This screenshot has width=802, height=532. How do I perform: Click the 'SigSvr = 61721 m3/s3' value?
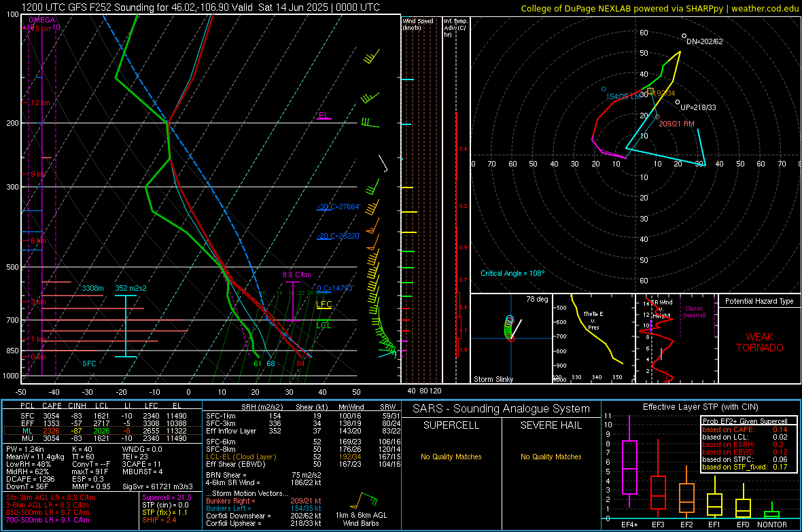point(158,487)
